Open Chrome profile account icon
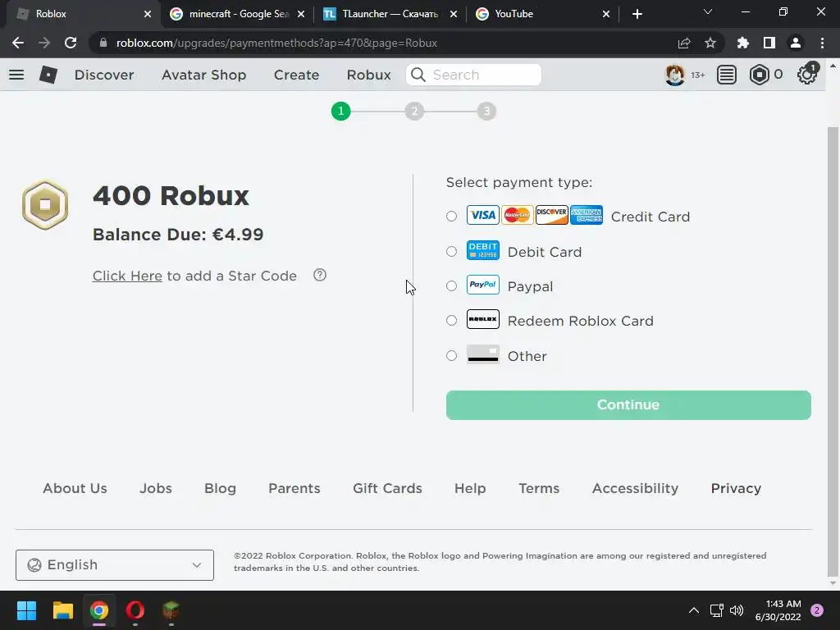This screenshot has height=630, width=840. [x=796, y=43]
